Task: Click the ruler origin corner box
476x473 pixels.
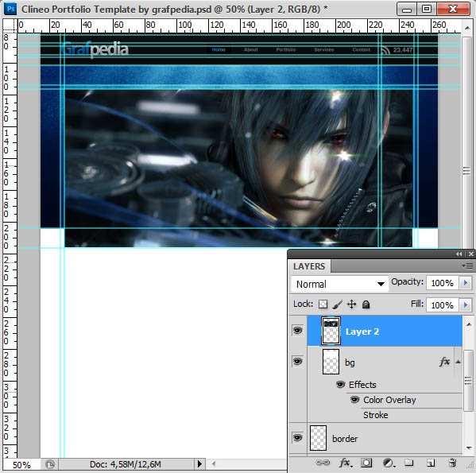Action: pos(10,25)
